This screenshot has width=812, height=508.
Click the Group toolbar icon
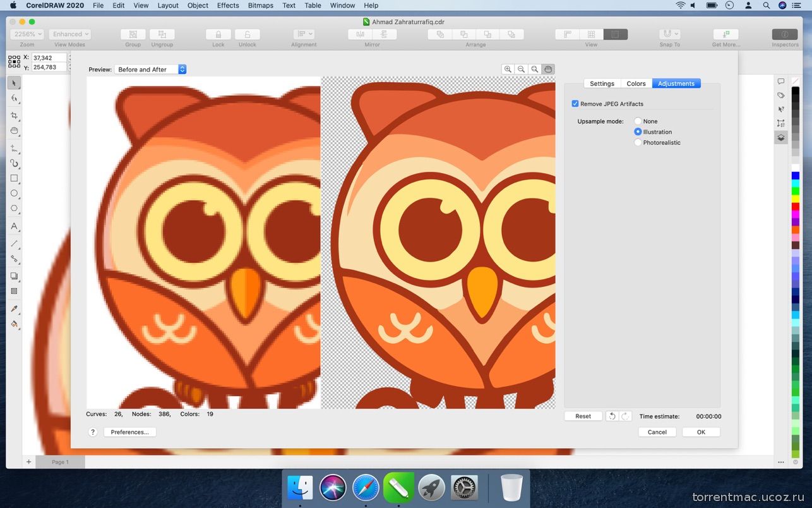(133, 34)
